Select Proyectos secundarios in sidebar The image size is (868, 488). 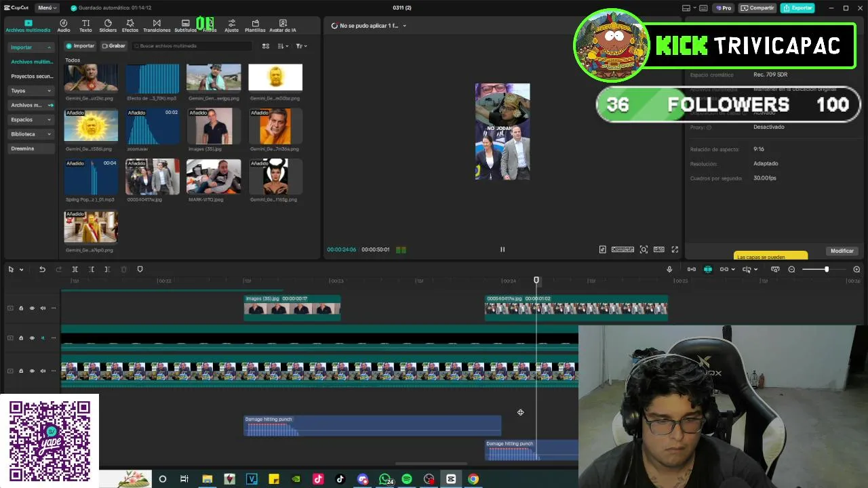click(x=31, y=76)
